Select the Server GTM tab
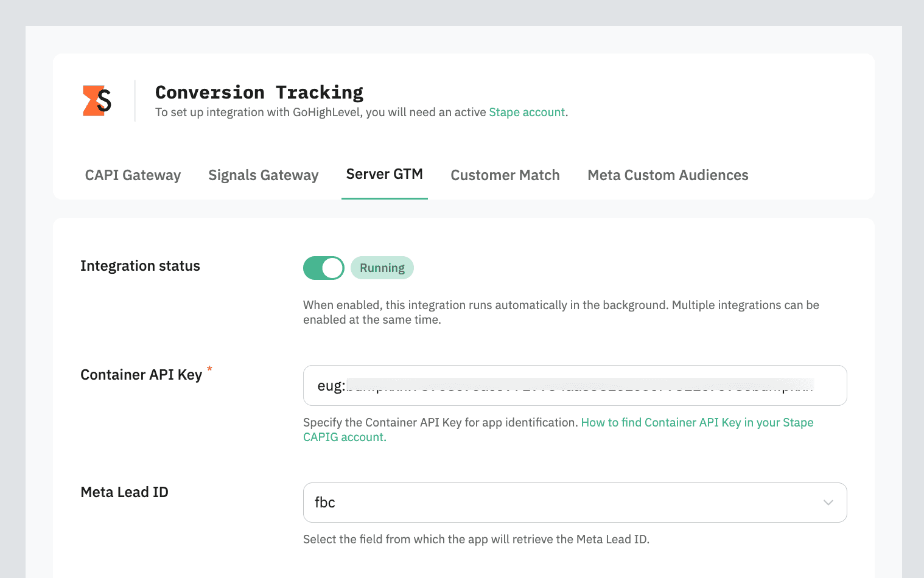The height and width of the screenshot is (578, 924). pos(385,174)
